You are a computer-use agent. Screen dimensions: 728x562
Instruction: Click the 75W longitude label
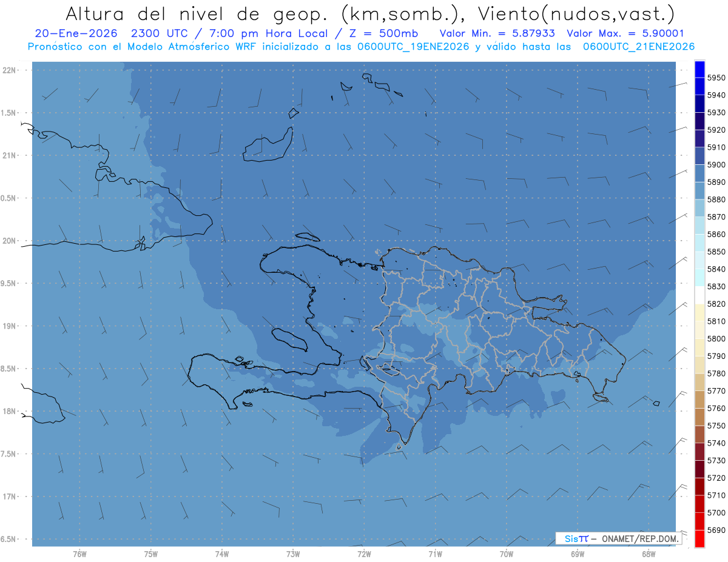(x=151, y=555)
